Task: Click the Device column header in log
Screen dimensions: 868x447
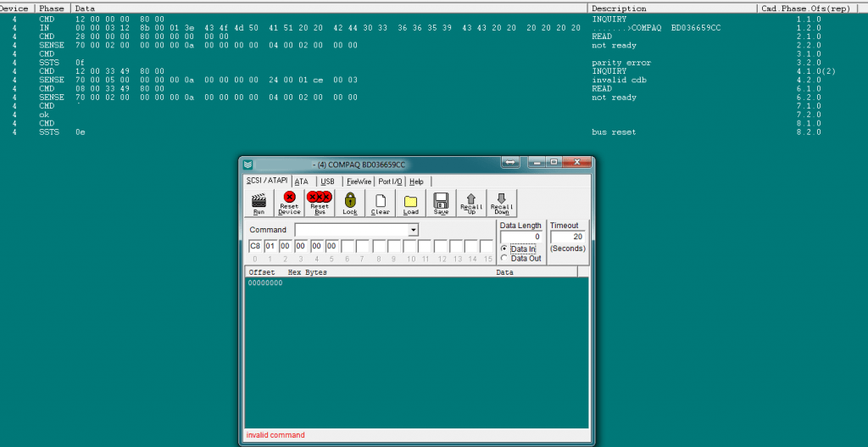Action: tap(14, 8)
